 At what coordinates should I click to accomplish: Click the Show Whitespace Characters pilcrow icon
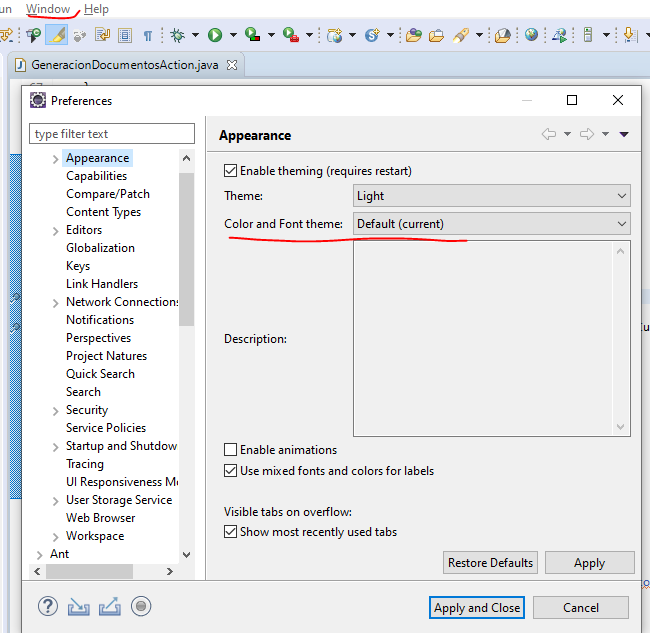[x=148, y=36]
